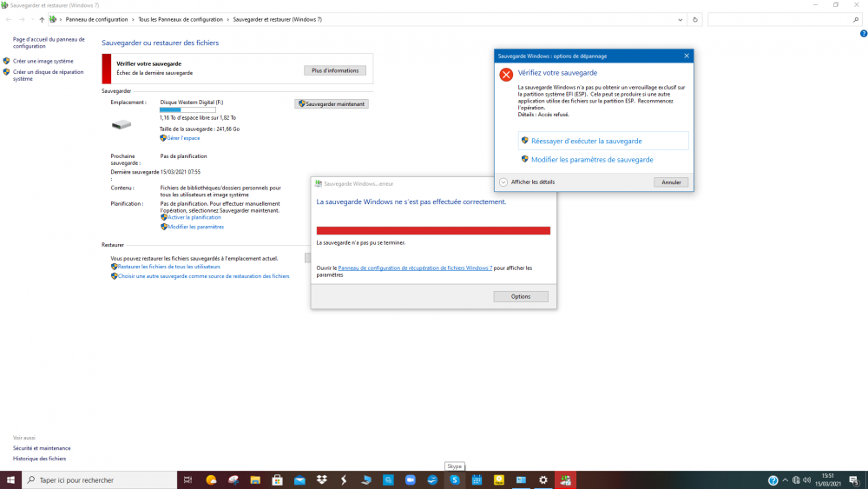Open Créer un disque de réparation système
This screenshot has height=489, width=868.
(48, 76)
